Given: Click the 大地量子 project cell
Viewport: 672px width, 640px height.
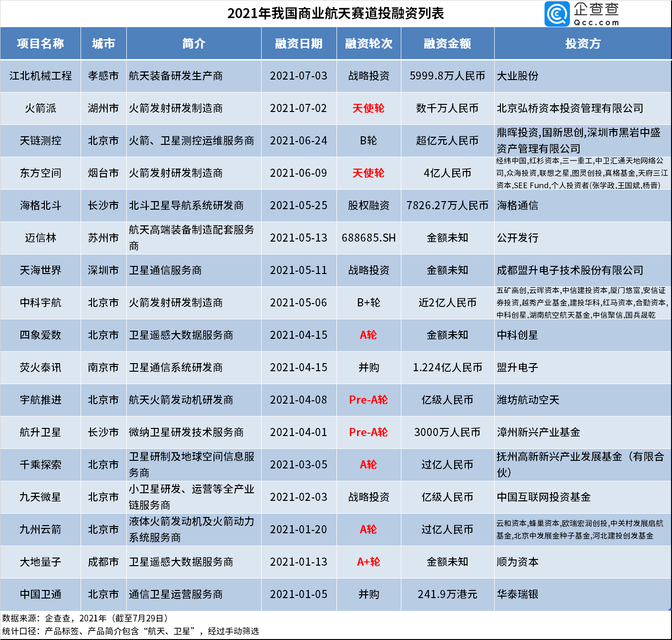Looking at the screenshot, I should click(41, 562).
